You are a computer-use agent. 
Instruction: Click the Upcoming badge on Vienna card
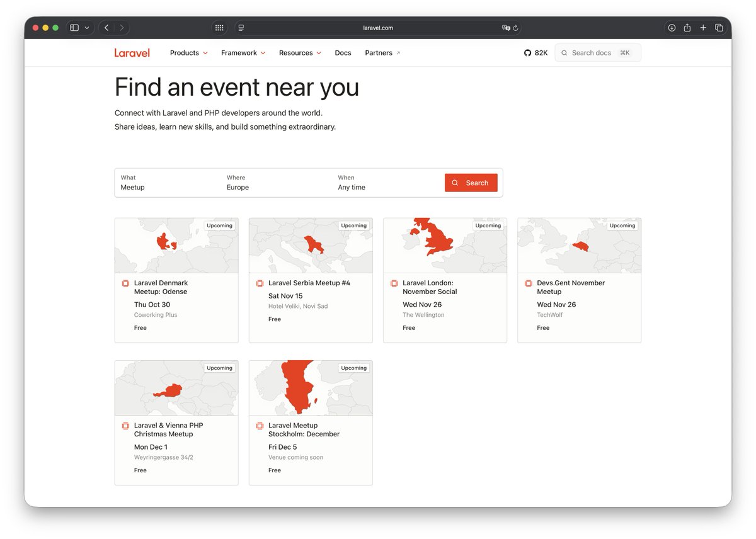click(x=219, y=368)
